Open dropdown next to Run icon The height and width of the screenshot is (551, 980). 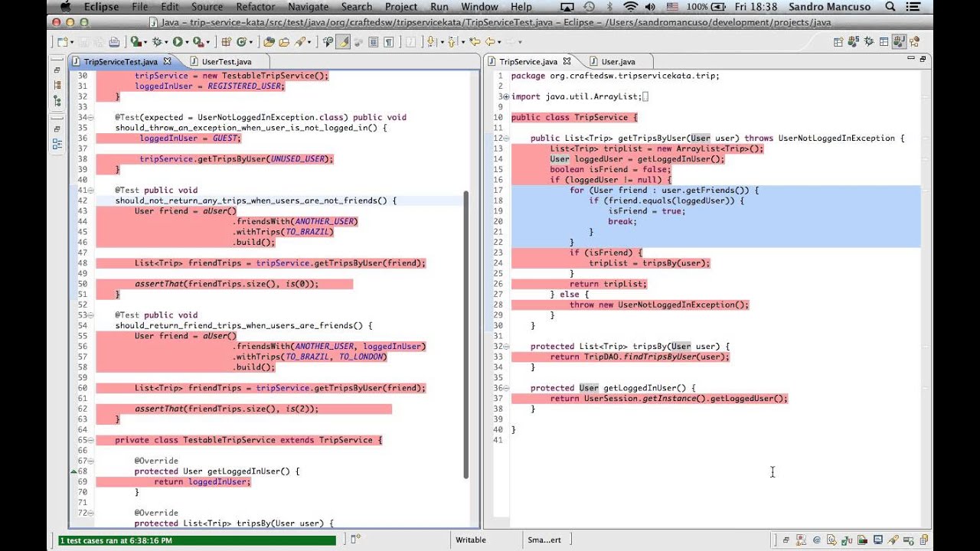[187, 43]
